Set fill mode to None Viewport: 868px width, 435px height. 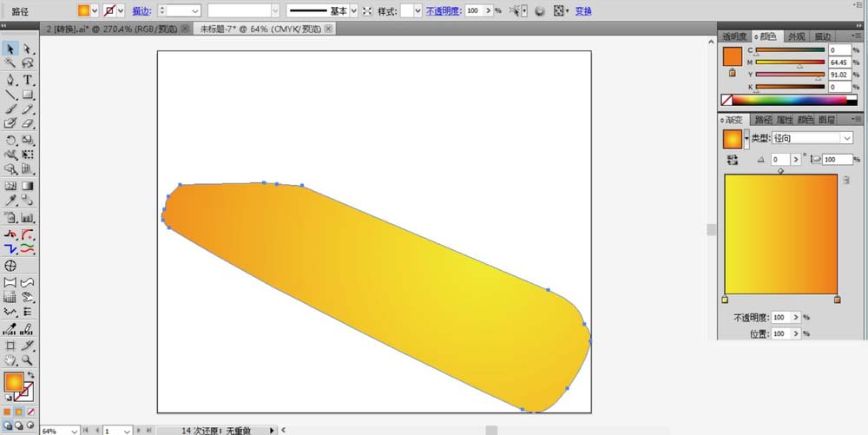(x=30, y=412)
